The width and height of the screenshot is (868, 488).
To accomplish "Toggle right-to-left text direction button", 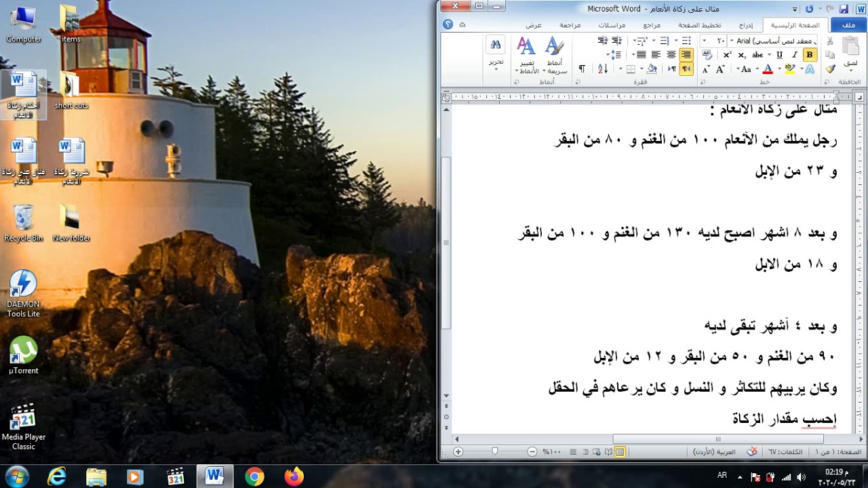I will pos(686,68).
